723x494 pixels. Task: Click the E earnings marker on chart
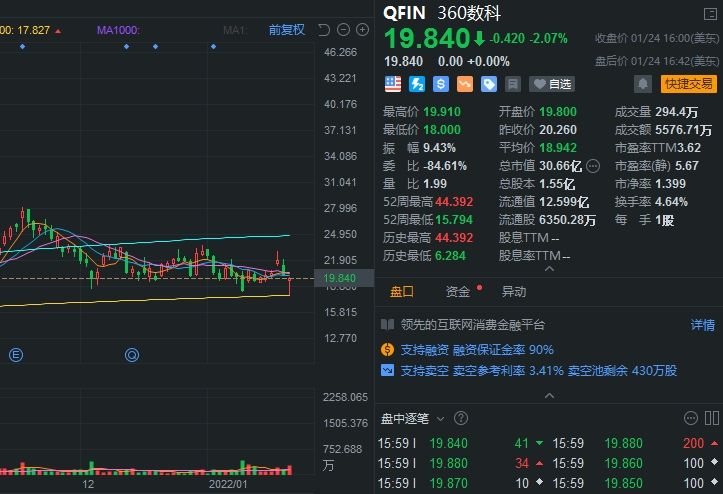click(x=15, y=354)
